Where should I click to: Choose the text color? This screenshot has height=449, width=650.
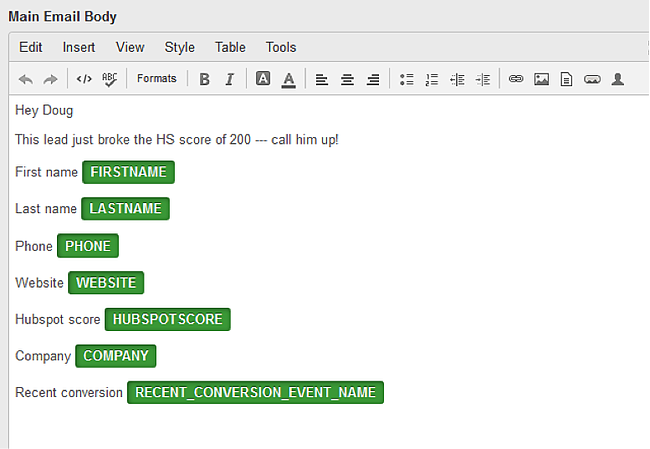(x=288, y=79)
